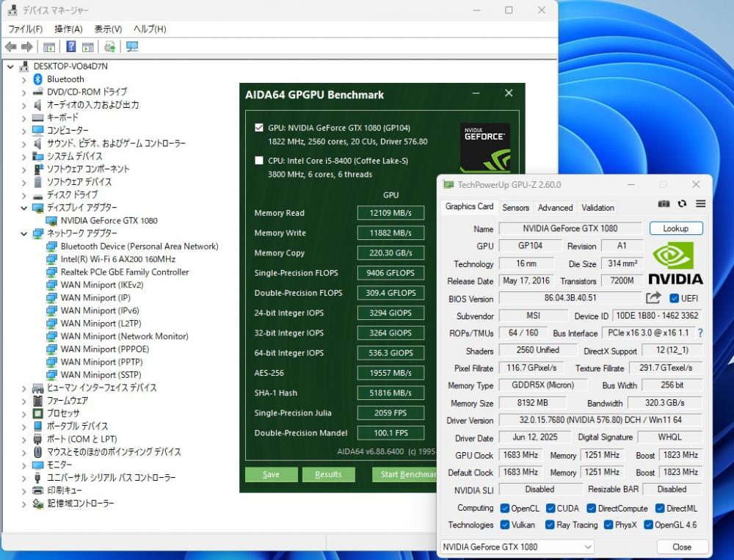Toggle the action pane icon right of Help
Viewport: 734px width, 560px height.
(87, 47)
